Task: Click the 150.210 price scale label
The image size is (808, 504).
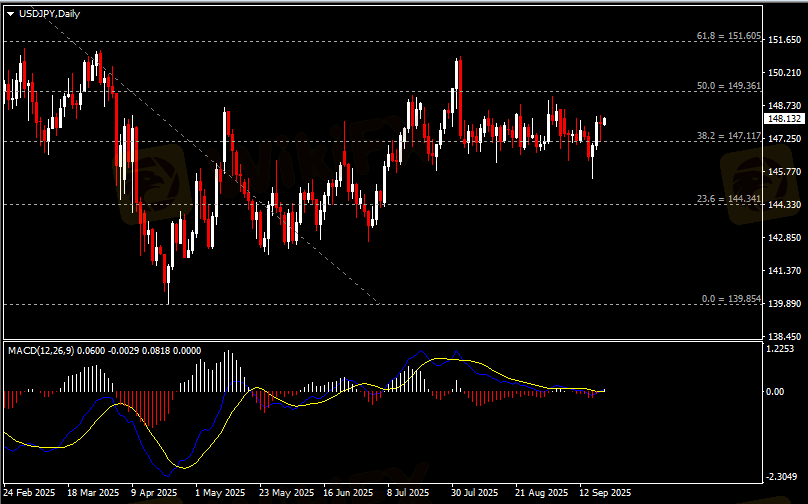Action: (784, 73)
